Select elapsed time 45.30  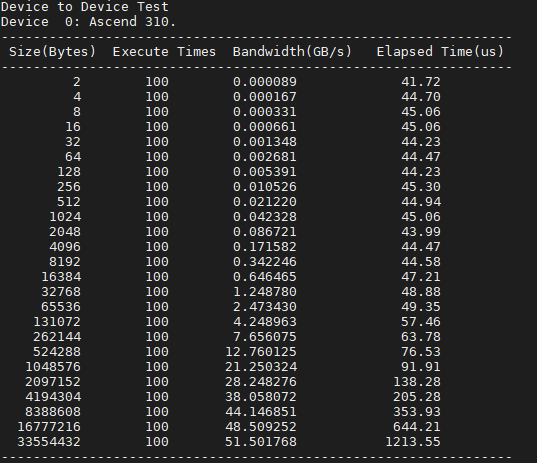click(x=421, y=187)
